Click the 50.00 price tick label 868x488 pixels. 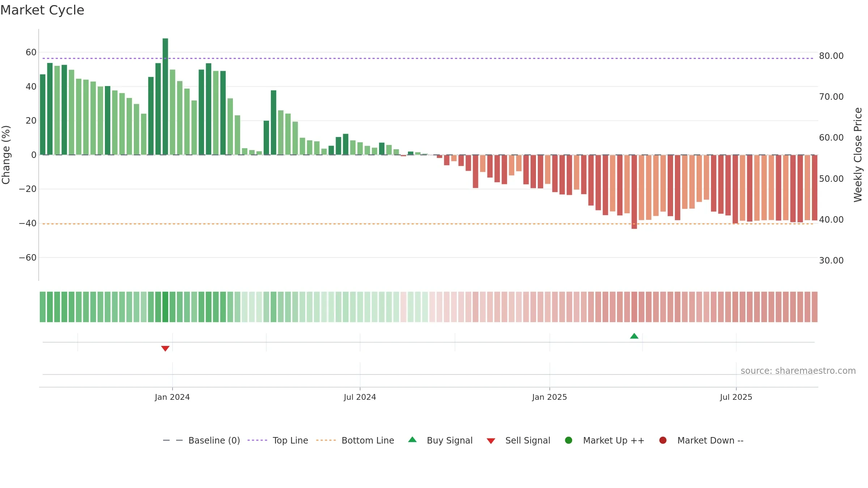[831, 179]
